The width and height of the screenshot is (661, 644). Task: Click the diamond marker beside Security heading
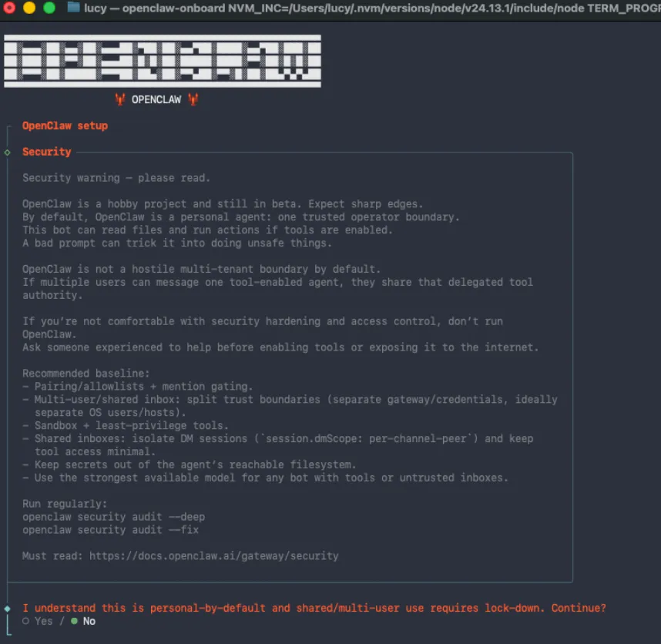8,153
